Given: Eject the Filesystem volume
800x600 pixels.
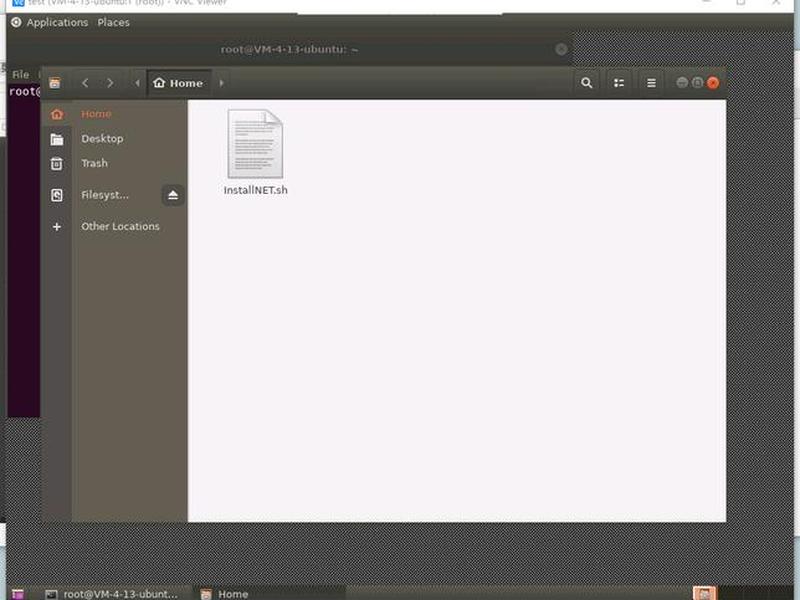Looking at the screenshot, I should pyautogui.click(x=173, y=195).
